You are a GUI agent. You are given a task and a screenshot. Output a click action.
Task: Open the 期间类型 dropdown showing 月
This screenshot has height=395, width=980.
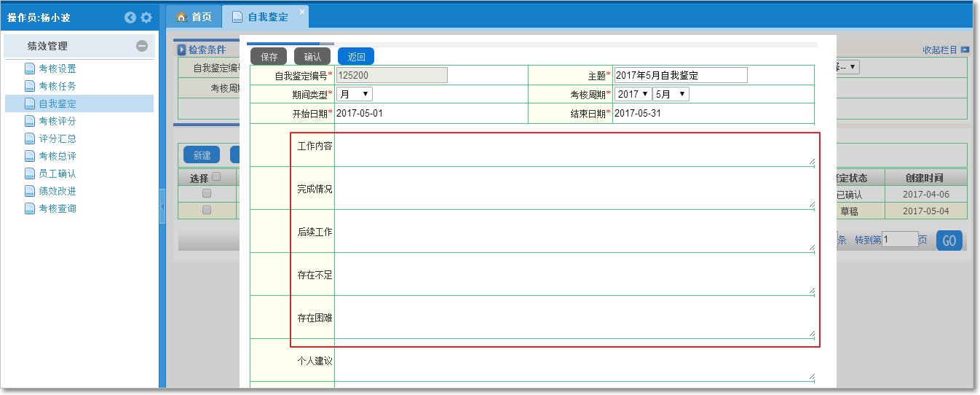click(x=355, y=94)
